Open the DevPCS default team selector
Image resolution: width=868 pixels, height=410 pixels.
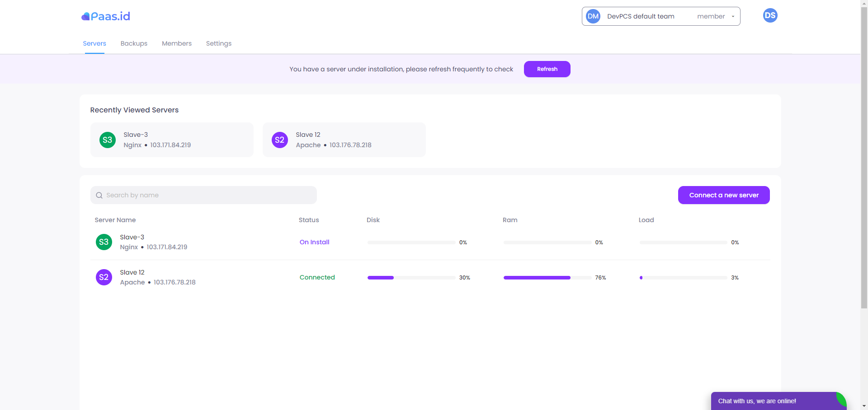661,16
